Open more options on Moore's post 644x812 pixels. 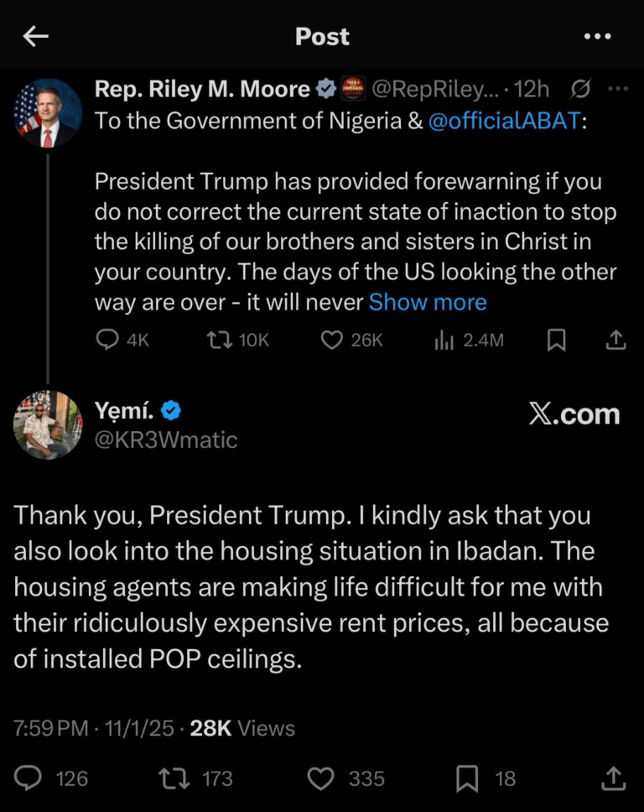[x=617, y=89]
